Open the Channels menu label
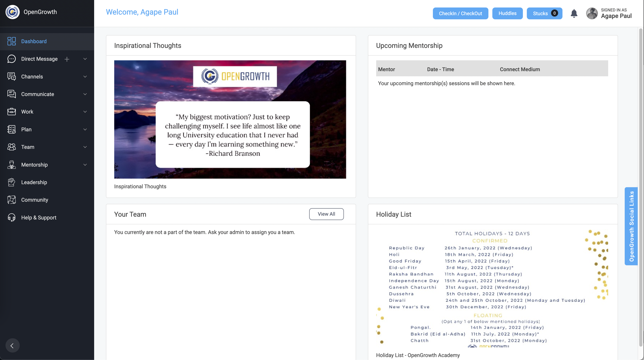The image size is (644, 360). [32, 77]
